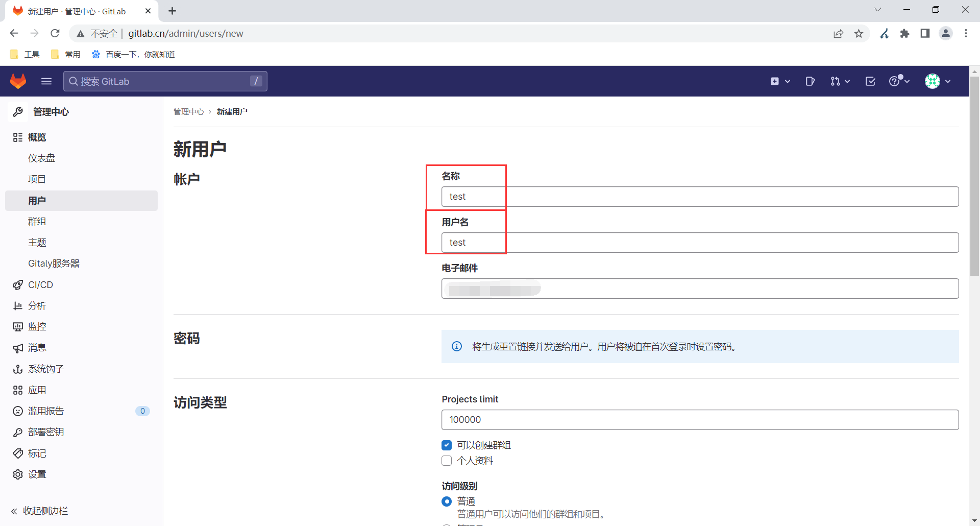Image resolution: width=980 pixels, height=526 pixels.
Task: Open a new browser tab
Action: [173, 11]
